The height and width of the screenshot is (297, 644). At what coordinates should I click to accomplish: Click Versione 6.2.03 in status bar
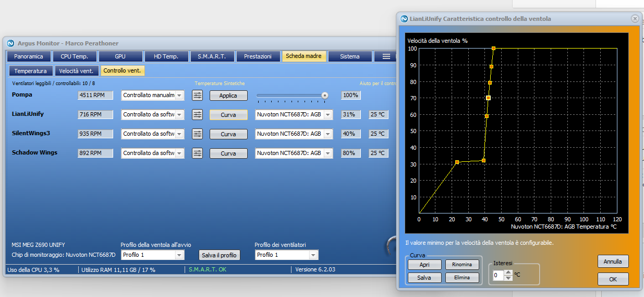pos(315,270)
